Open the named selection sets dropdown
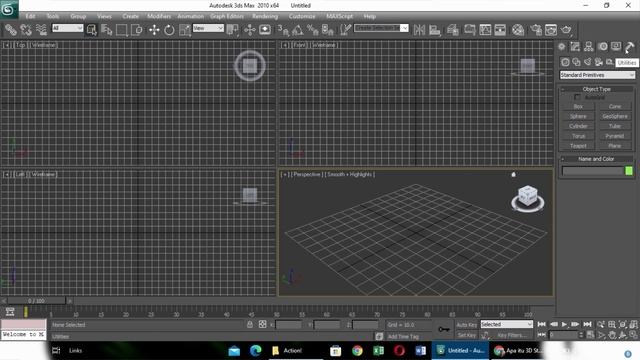Screen dimensions: 640x360 381,28
